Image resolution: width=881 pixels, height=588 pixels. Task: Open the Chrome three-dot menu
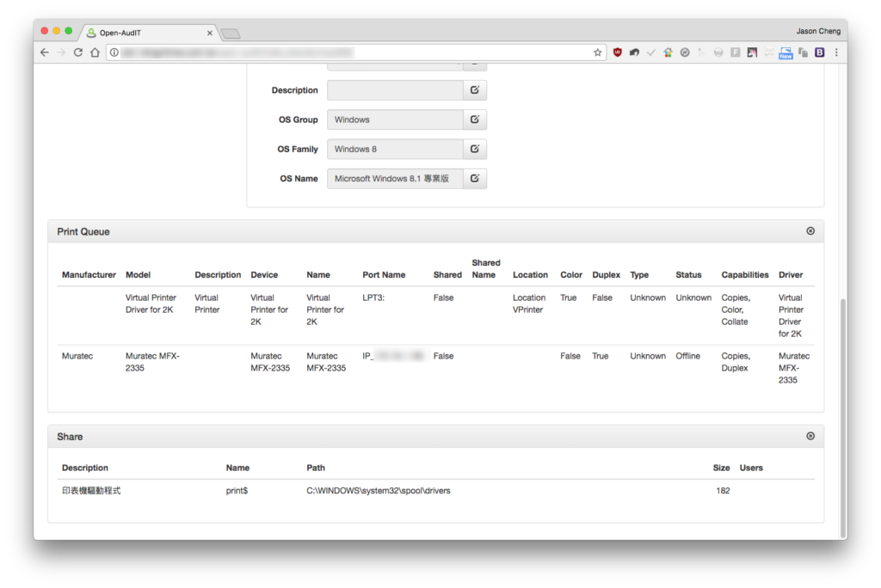pyautogui.click(x=836, y=52)
